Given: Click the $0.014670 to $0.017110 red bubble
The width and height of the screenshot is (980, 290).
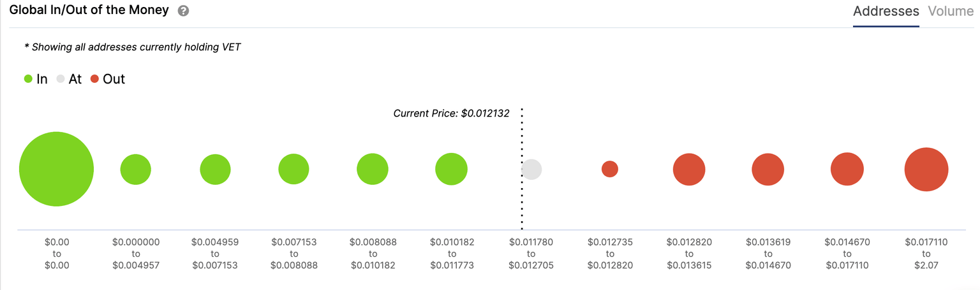Looking at the screenshot, I should click(847, 169).
